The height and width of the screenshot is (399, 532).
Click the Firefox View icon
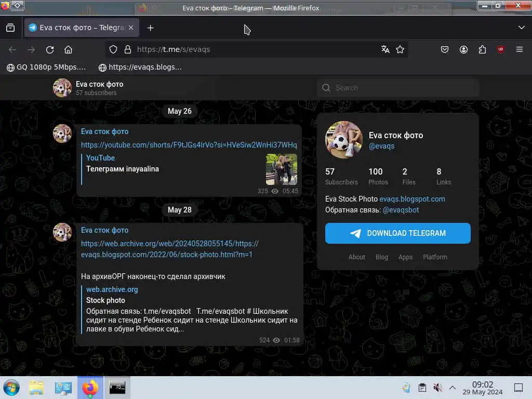[x=10, y=28]
